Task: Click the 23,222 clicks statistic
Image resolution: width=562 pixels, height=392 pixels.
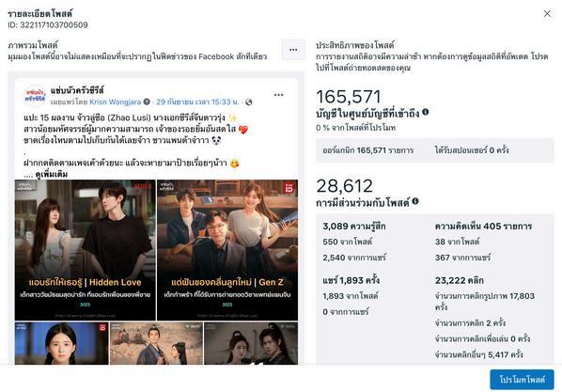Action: pos(460,280)
